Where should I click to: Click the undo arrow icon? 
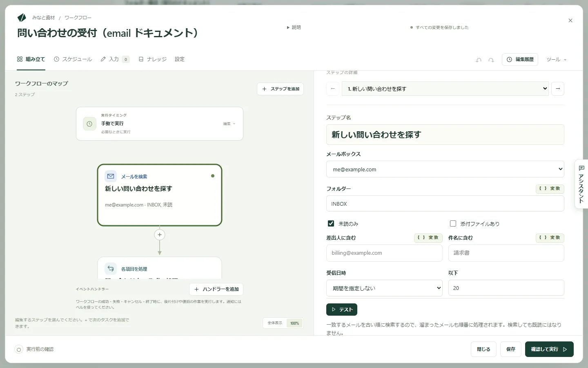479,60
